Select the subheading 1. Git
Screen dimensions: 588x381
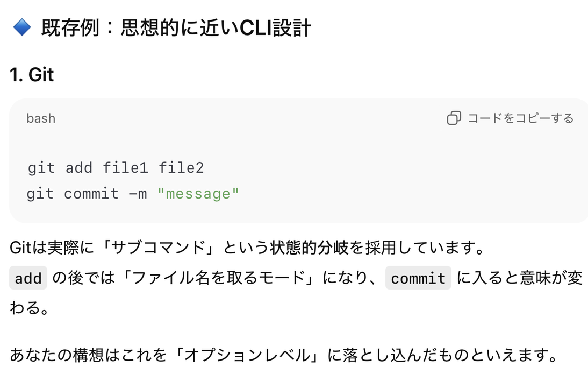[x=32, y=75]
